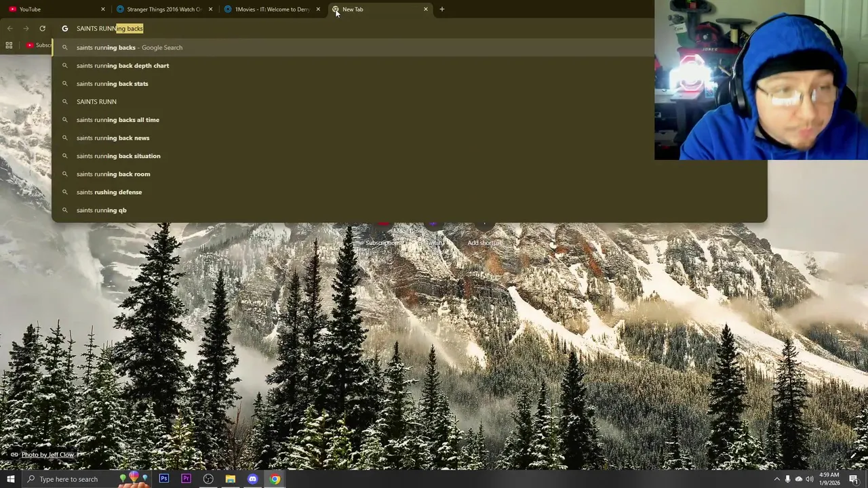This screenshot has width=868, height=488.
Task: Select the SAINTS RUNN suggestion
Action: click(409, 102)
